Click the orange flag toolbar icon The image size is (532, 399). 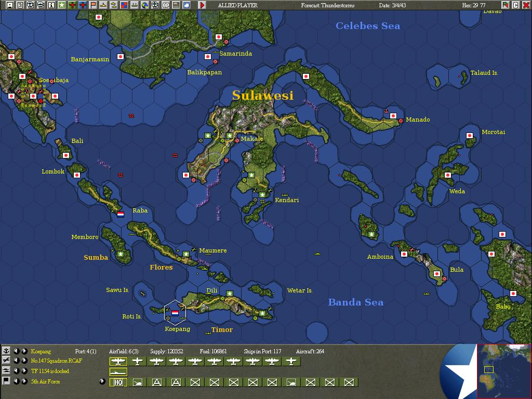coord(93,5)
